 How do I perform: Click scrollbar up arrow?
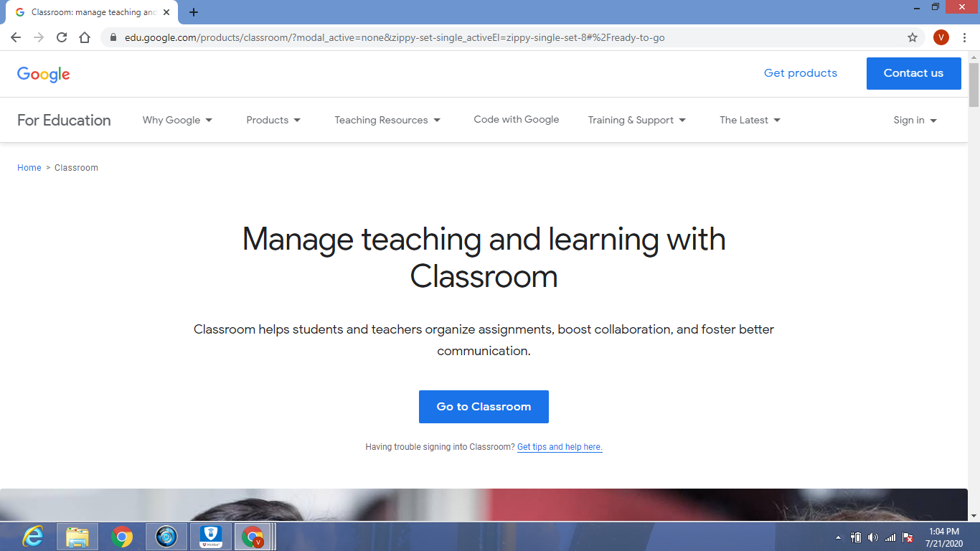click(x=974, y=57)
